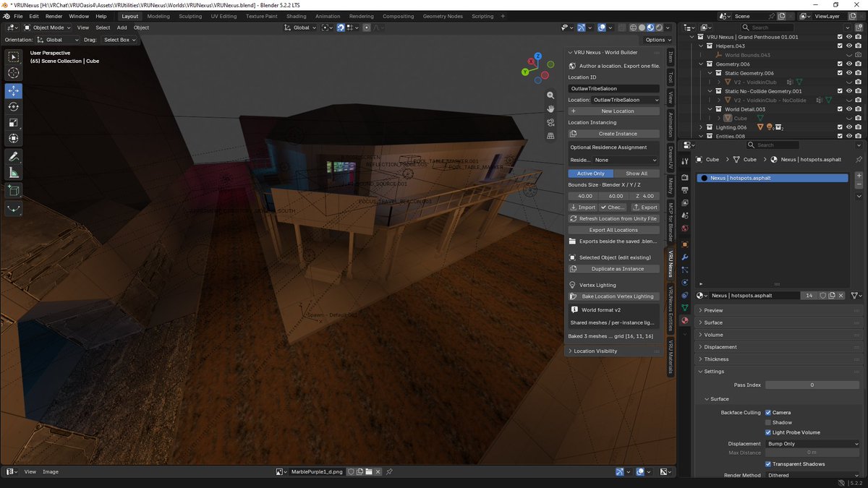This screenshot has width=868, height=488.
Task: Open Location OutlawTribeSaloon dropdown
Action: coord(626,100)
